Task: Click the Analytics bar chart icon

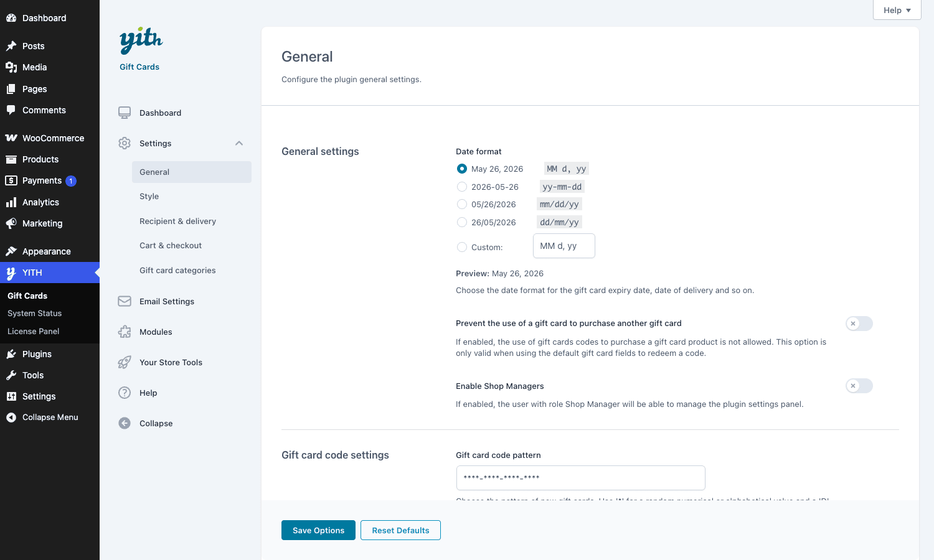Action: 11,202
